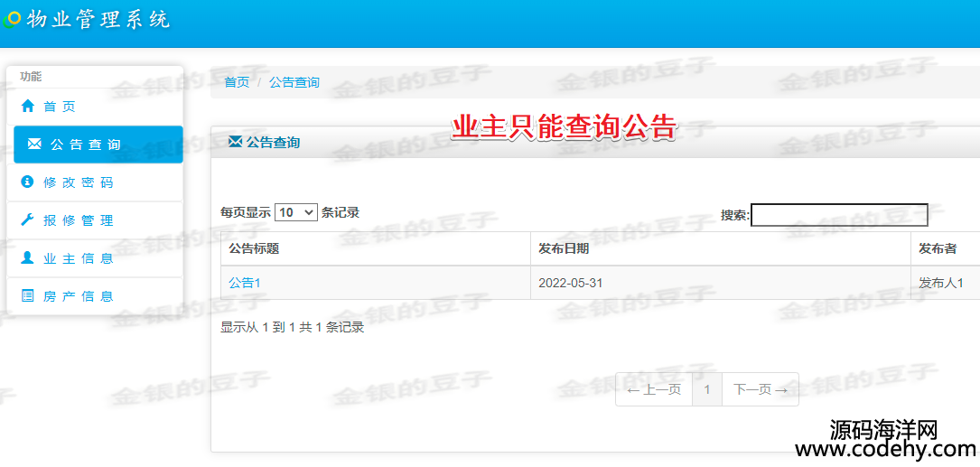The height and width of the screenshot is (467, 980).
Task: Click the 搜索 search input box
Action: [839, 214]
